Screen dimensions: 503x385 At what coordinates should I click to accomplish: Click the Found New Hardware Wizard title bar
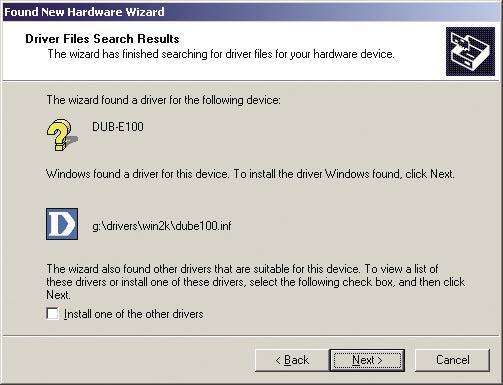click(251, 12)
